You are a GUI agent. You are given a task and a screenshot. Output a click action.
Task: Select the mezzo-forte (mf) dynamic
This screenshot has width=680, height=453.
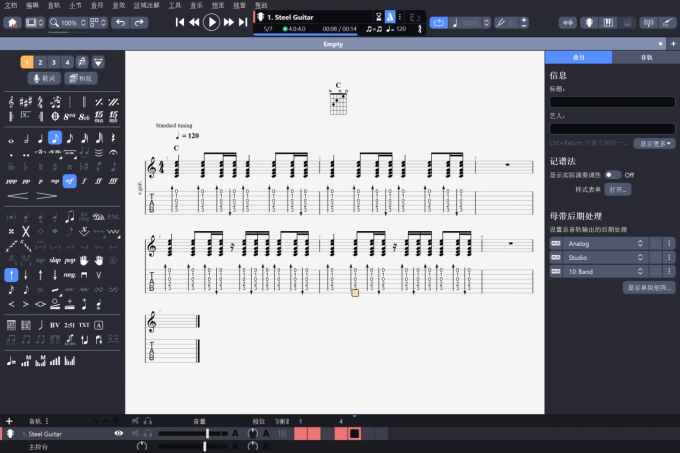[69, 181]
